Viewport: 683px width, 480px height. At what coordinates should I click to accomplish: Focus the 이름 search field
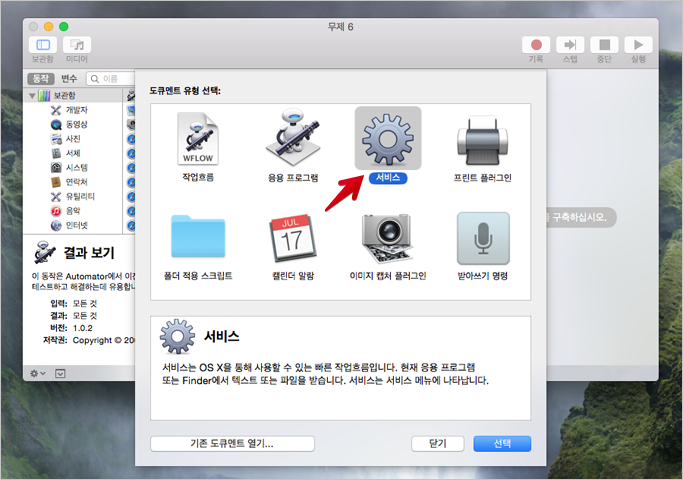111,78
